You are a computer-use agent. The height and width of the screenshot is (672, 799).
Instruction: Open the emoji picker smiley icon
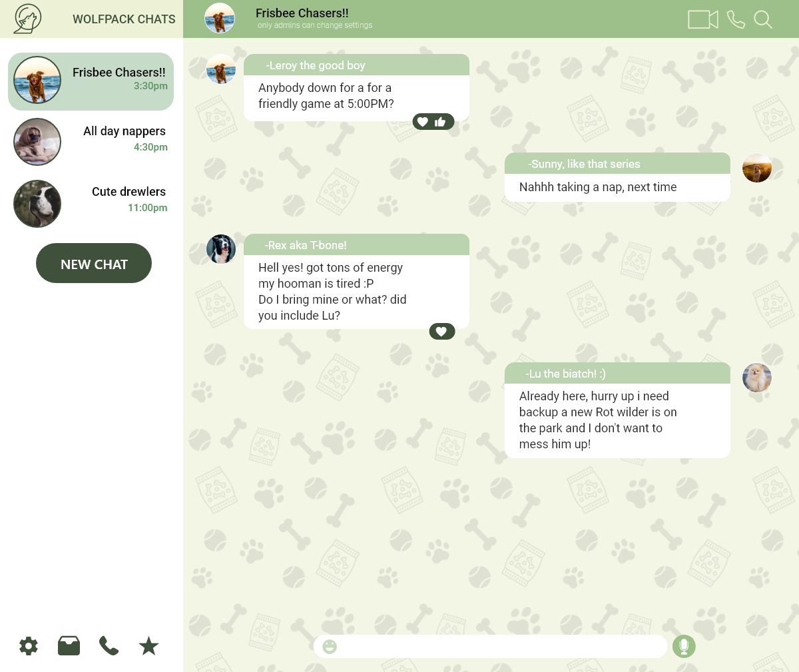(x=330, y=647)
